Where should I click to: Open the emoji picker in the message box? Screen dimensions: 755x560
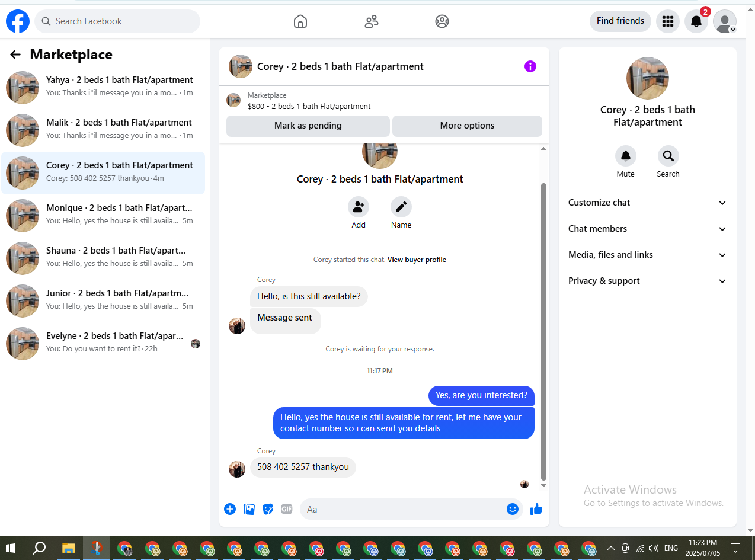tap(513, 509)
